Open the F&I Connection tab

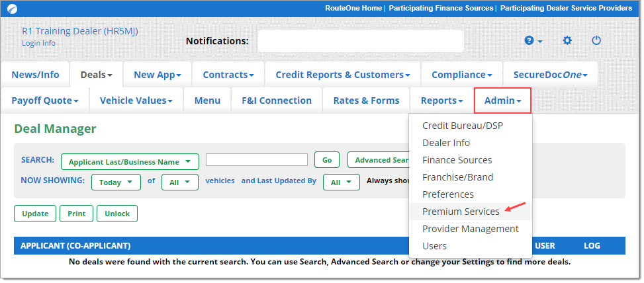click(x=277, y=101)
